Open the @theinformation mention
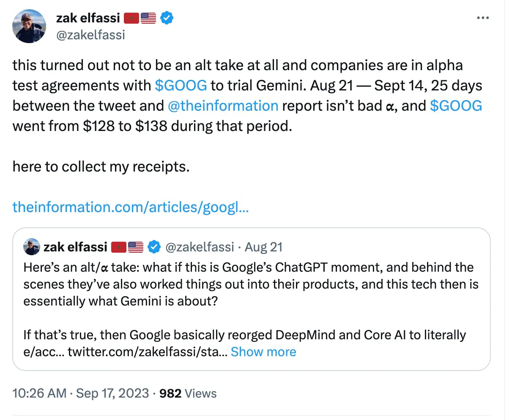 click(x=223, y=106)
